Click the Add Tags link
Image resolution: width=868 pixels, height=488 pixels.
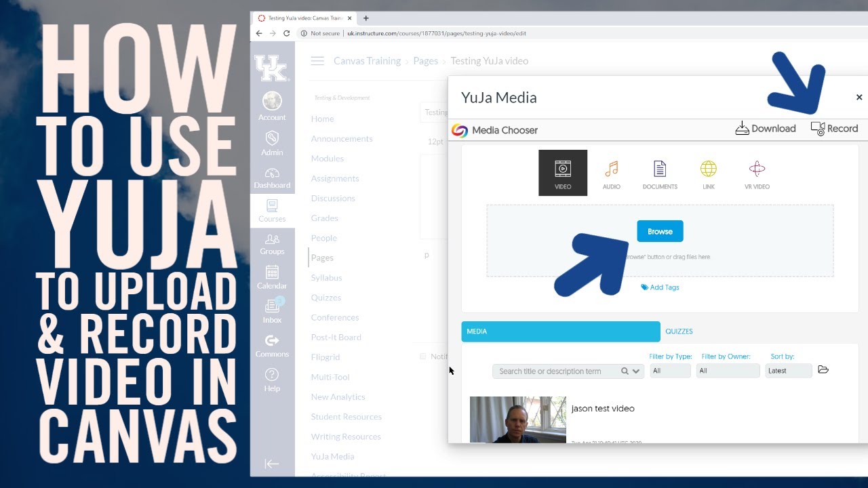660,287
